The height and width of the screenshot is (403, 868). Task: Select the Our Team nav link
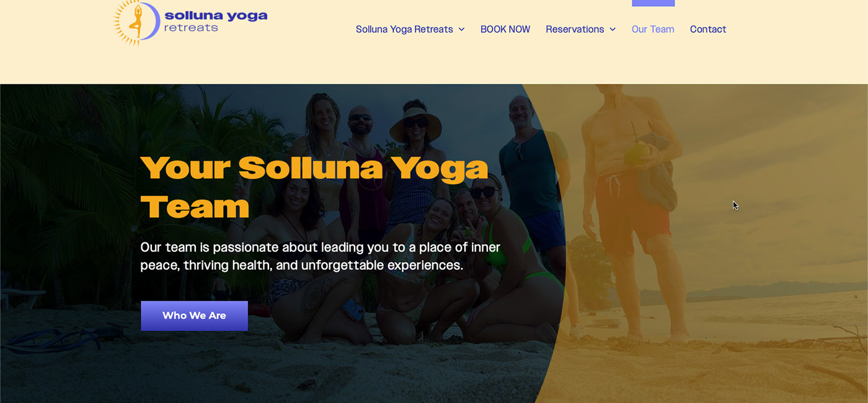(x=653, y=29)
